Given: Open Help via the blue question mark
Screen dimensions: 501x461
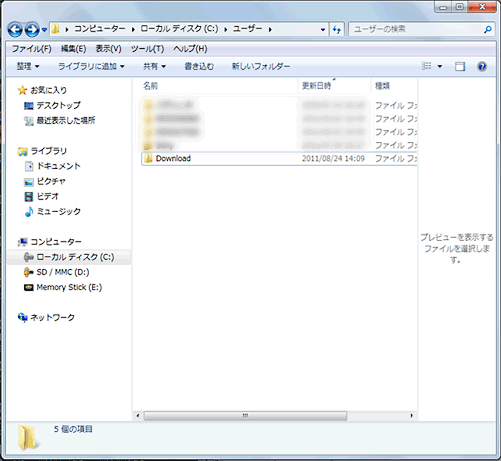Looking at the screenshot, I should (x=482, y=66).
